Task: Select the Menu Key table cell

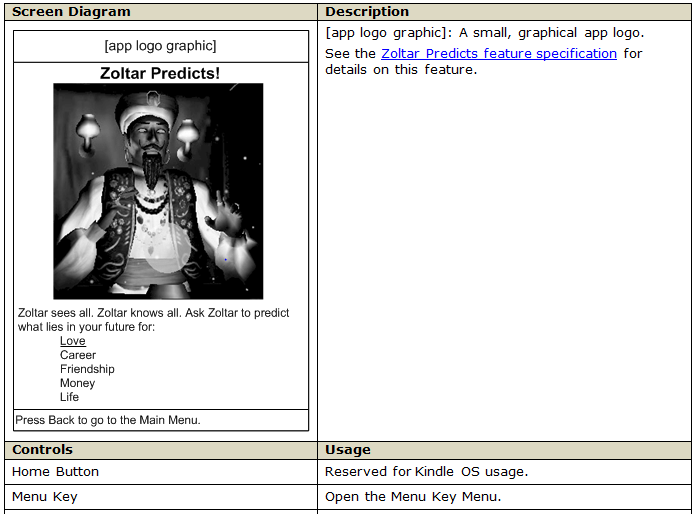Action: point(161,497)
